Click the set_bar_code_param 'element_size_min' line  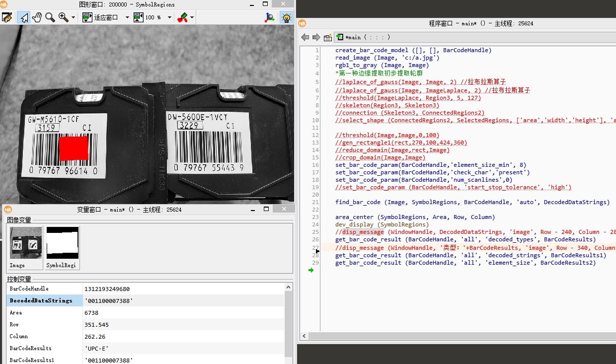coord(431,165)
